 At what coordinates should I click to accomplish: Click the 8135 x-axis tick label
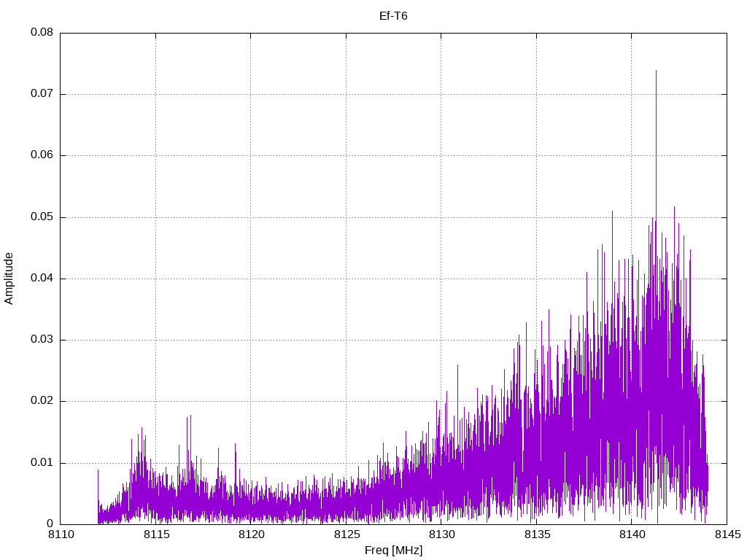(x=538, y=534)
